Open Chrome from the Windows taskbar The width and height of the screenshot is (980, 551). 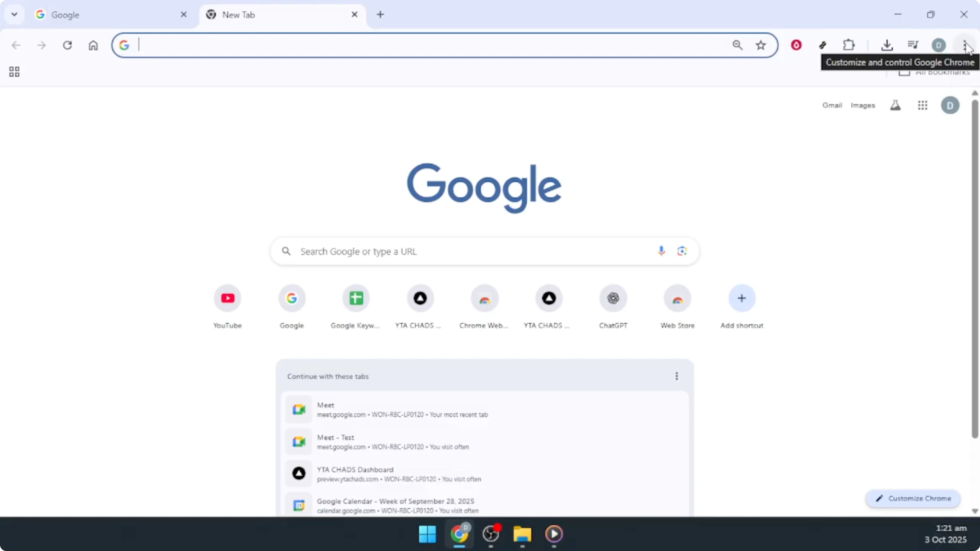[459, 535]
